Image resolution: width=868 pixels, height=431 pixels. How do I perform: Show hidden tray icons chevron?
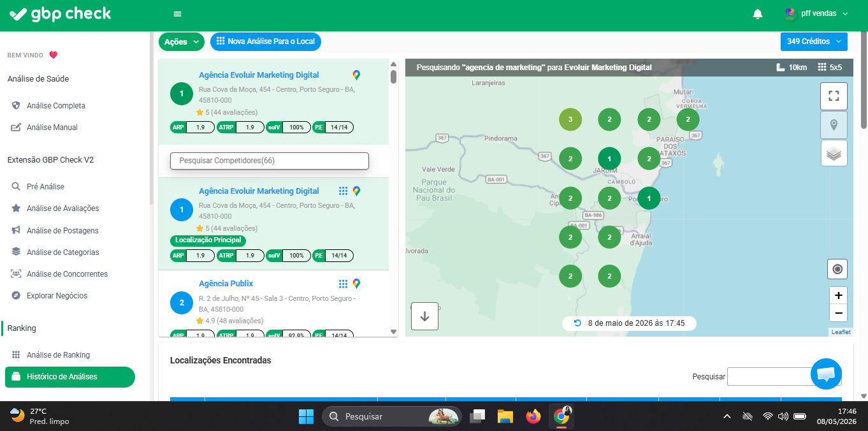click(727, 416)
